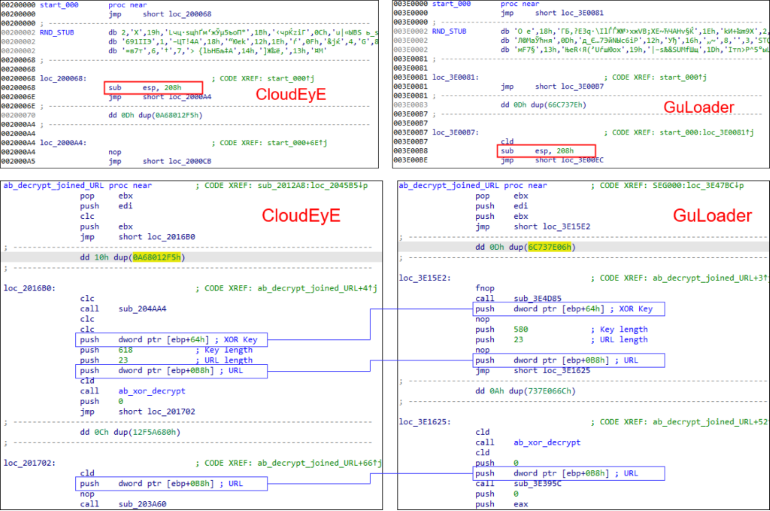The height and width of the screenshot is (511, 770).
Task: Select RND_STUB label at address 003E0002
Action: click(x=449, y=31)
